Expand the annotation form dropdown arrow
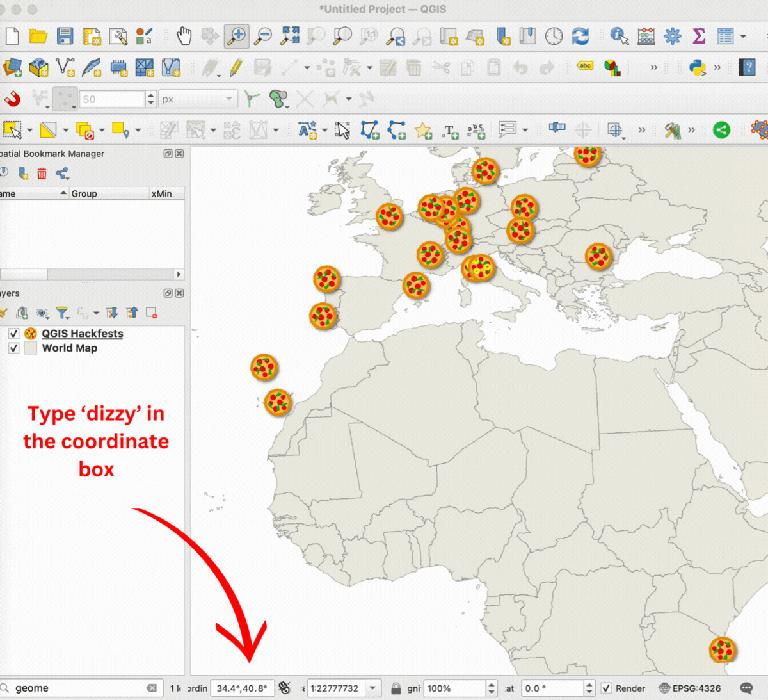Screen dimensions: 768x700 (525, 130)
